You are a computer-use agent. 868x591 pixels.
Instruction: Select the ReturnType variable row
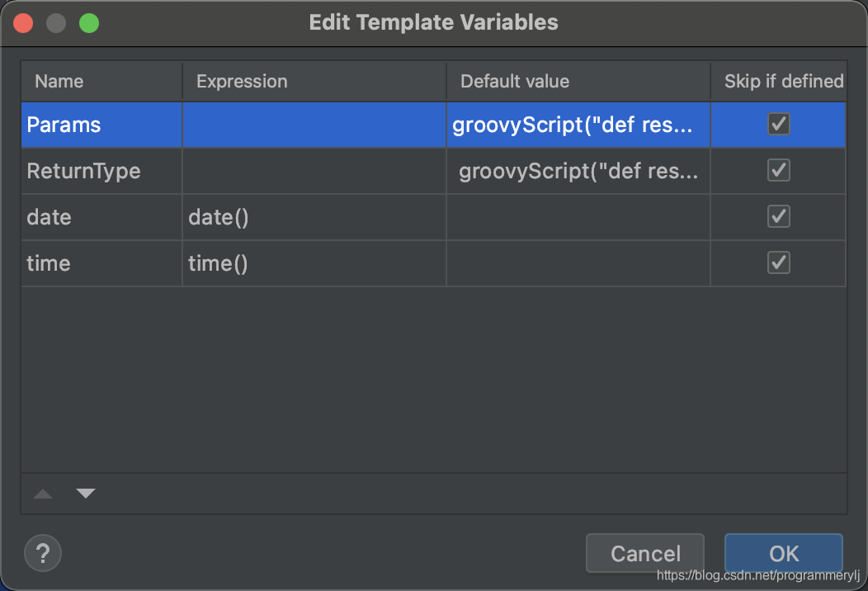click(x=84, y=171)
